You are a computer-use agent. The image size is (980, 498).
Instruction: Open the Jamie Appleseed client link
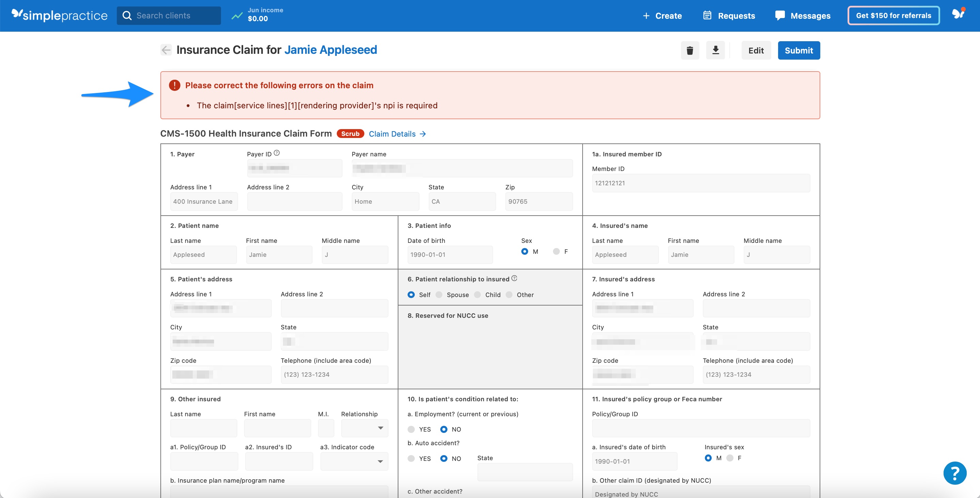(331, 50)
